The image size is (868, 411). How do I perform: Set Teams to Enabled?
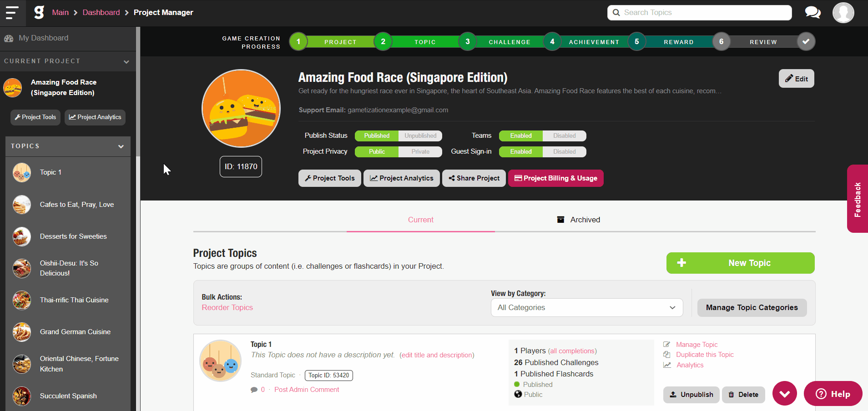coord(521,136)
